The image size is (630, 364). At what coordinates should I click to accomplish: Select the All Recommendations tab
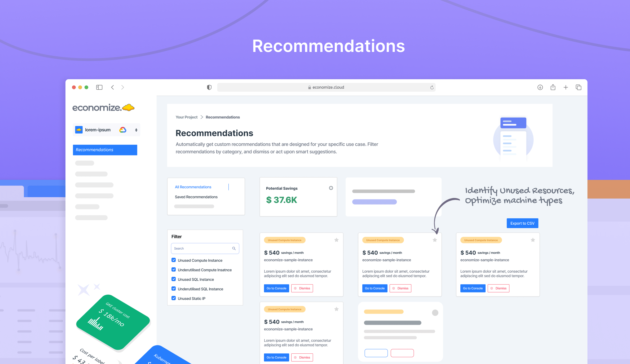tap(193, 187)
